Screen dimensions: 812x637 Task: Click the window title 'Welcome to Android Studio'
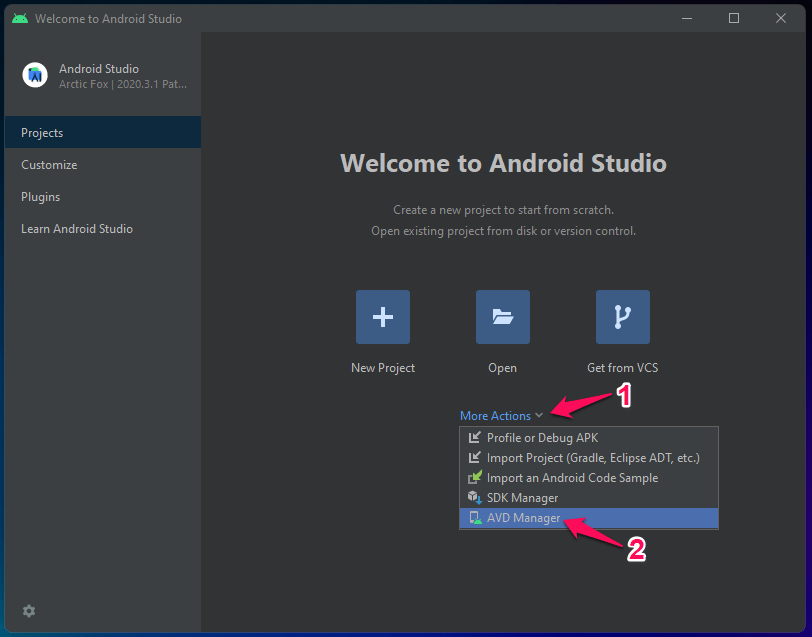click(x=108, y=19)
